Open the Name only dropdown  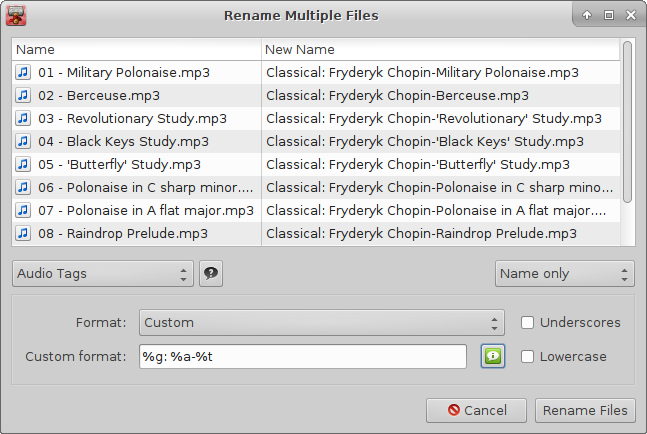pyautogui.click(x=564, y=273)
